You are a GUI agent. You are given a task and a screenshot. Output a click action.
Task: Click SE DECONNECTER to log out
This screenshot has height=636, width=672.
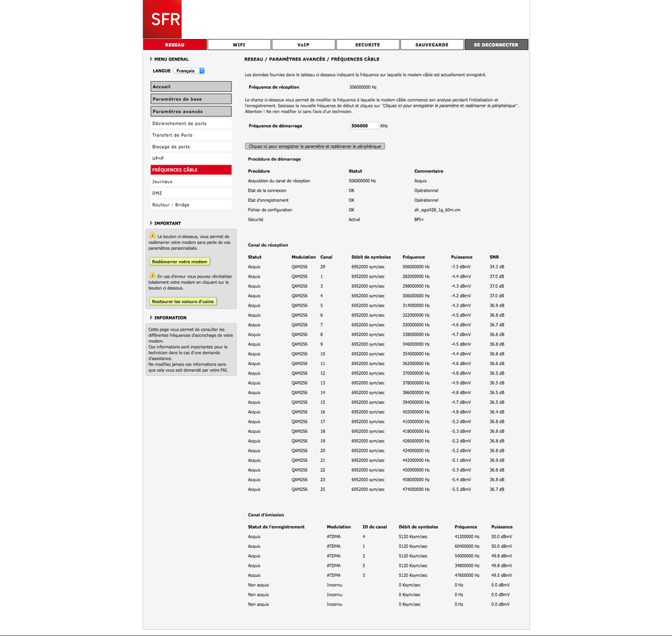pos(496,44)
